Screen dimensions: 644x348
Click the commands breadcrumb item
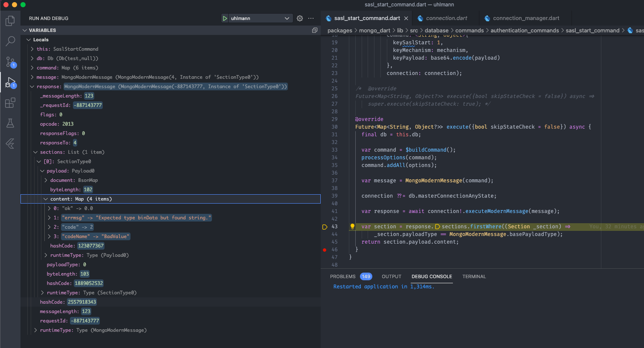pyautogui.click(x=470, y=30)
